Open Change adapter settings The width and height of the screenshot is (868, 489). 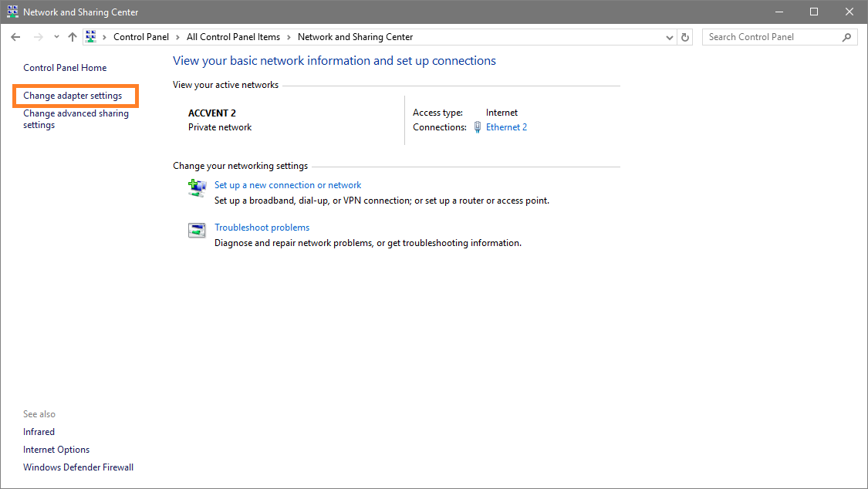point(73,96)
